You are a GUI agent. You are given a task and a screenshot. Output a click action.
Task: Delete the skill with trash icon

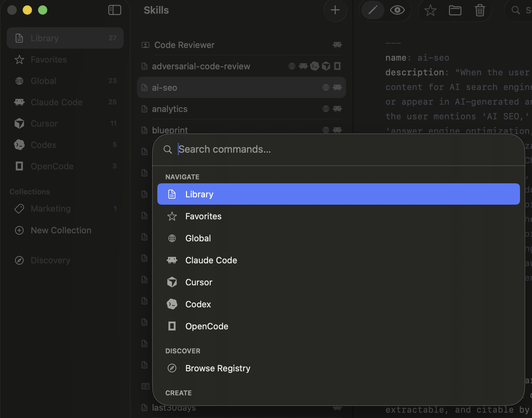pos(480,10)
